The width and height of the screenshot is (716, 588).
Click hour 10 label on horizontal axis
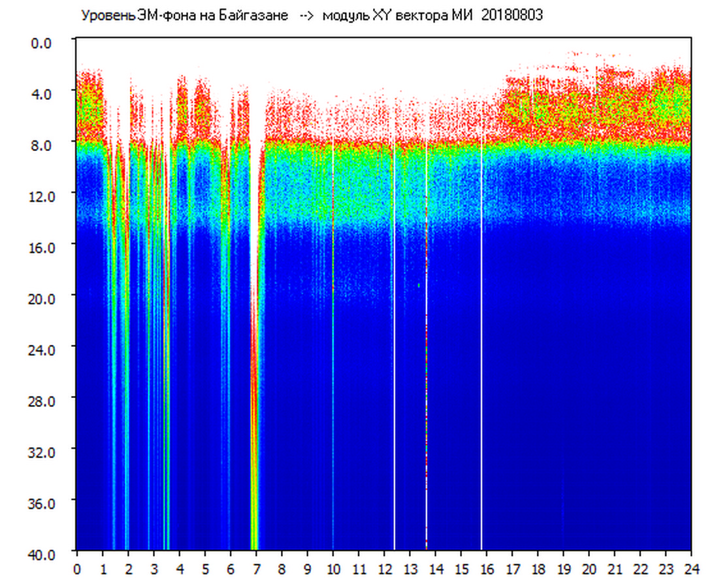(x=333, y=569)
